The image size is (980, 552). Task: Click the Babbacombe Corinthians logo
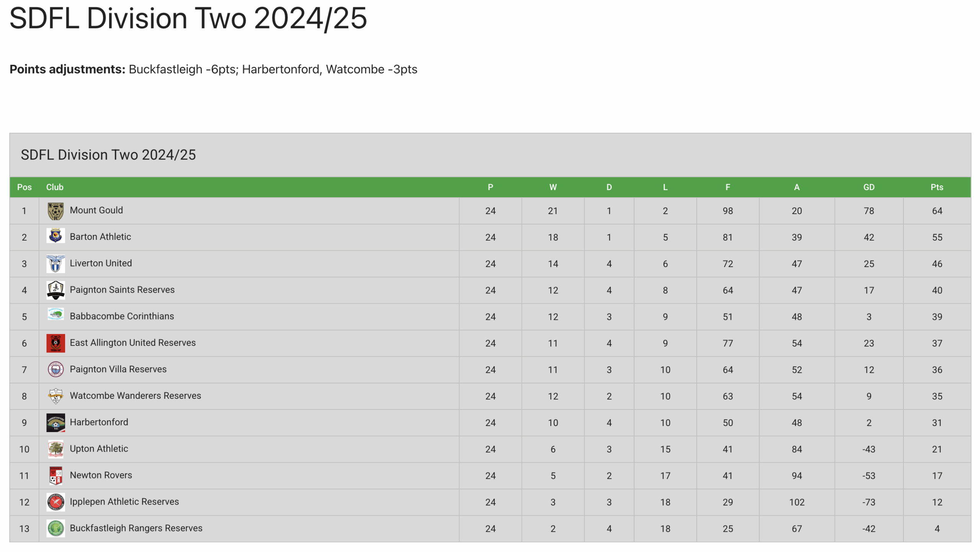[56, 315]
